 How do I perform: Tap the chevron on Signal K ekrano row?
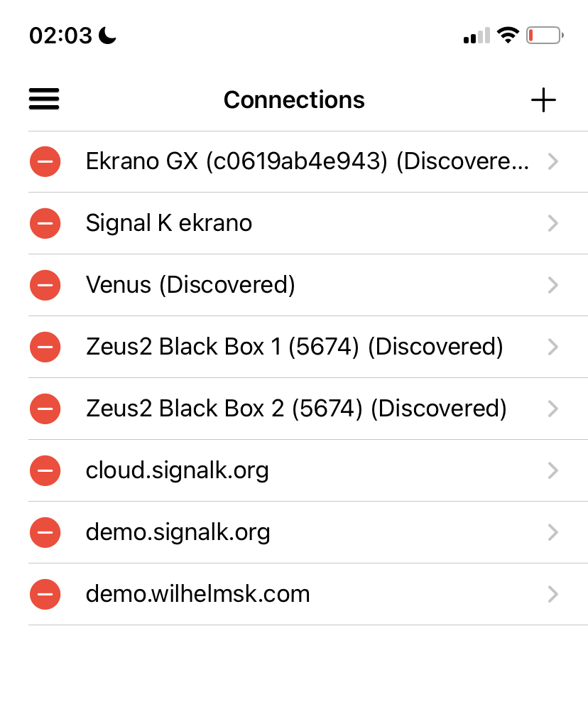pyautogui.click(x=554, y=224)
